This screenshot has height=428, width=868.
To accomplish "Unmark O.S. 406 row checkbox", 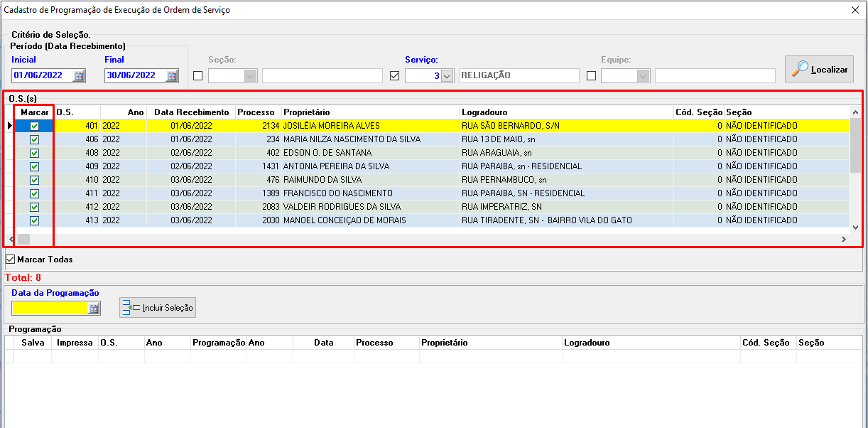I will click(34, 139).
